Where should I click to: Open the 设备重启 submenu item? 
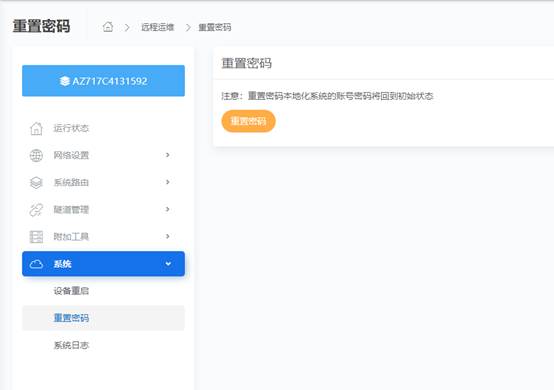(71, 291)
